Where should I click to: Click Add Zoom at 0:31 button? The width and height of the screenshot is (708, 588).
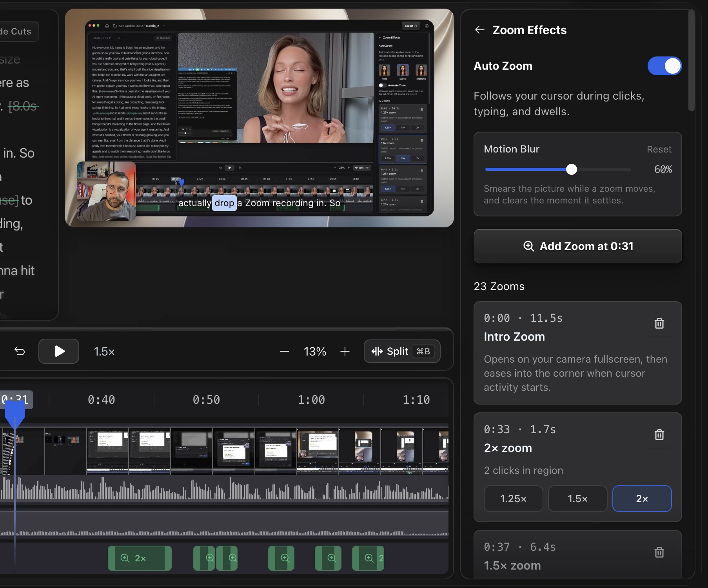point(577,246)
